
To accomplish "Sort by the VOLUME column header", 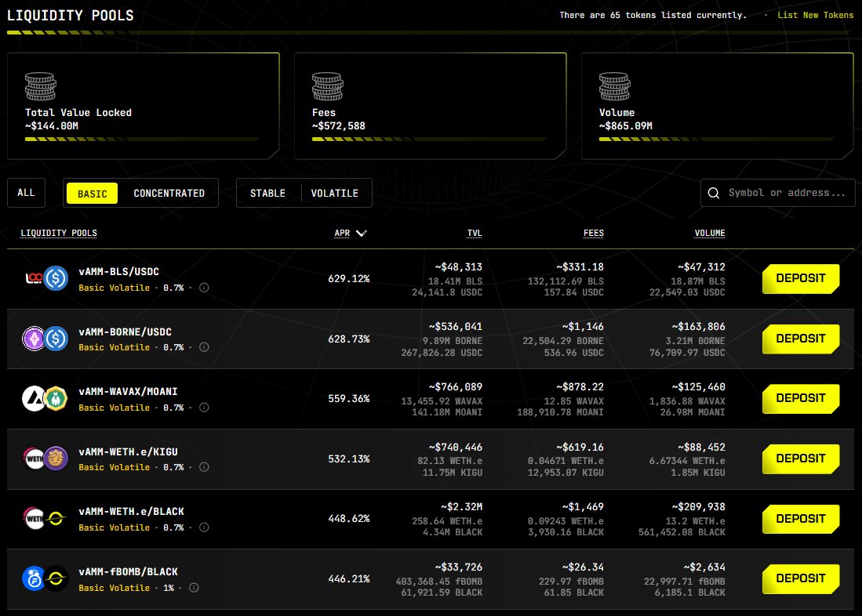I will coord(710,233).
